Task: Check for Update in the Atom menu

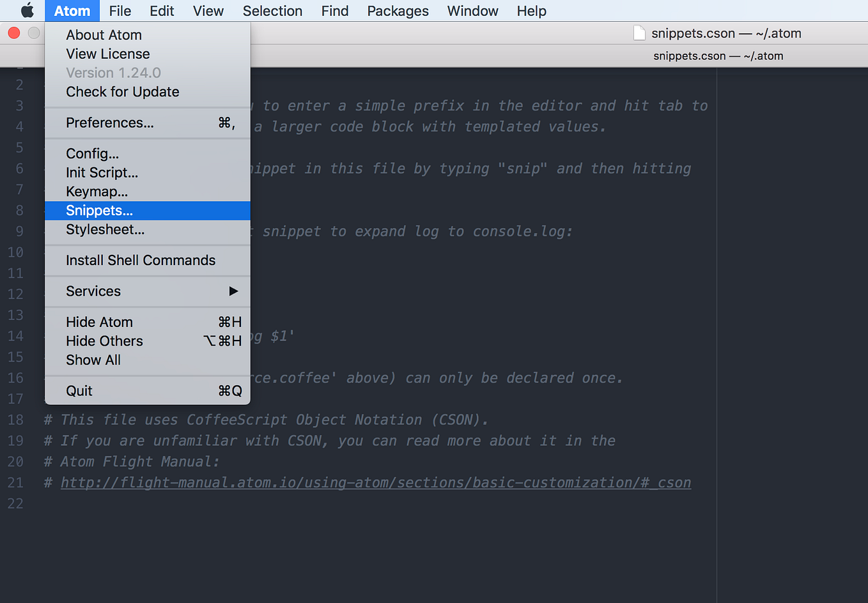Action: pyautogui.click(x=121, y=91)
